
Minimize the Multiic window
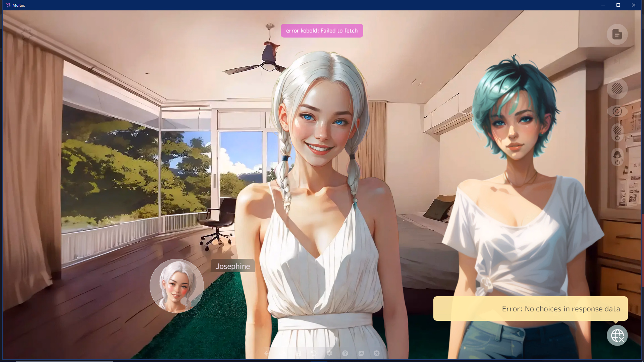point(603,5)
